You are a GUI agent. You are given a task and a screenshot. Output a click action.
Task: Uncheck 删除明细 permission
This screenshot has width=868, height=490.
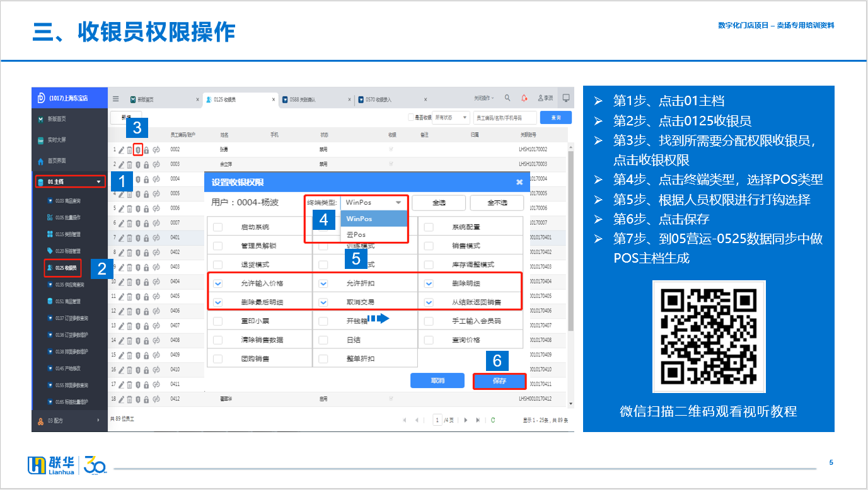pos(429,283)
